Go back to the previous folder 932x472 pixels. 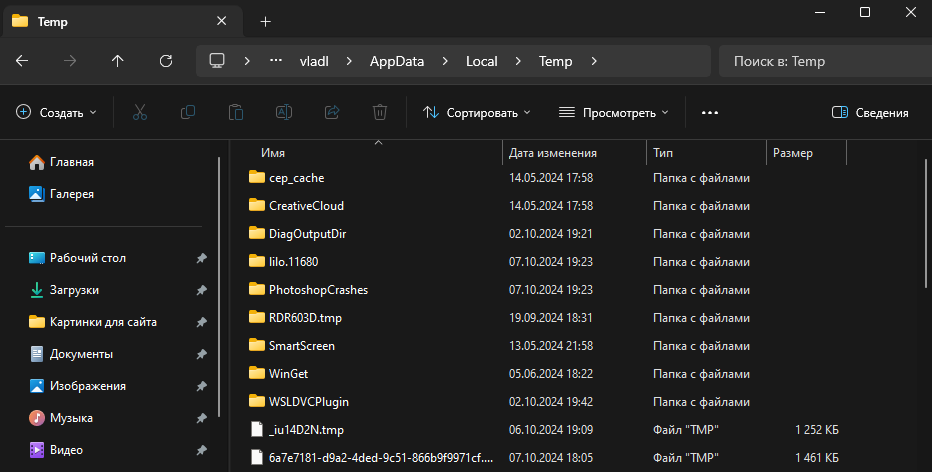pos(22,61)
